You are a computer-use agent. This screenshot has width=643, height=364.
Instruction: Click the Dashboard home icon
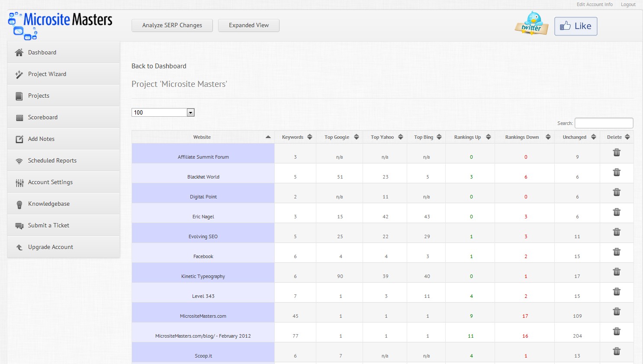click(x=19, y=53)
